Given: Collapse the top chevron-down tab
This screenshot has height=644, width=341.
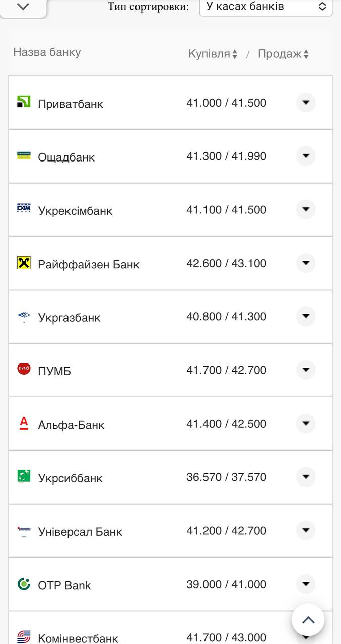Looking at the screenshot, I should pos(23,7).
